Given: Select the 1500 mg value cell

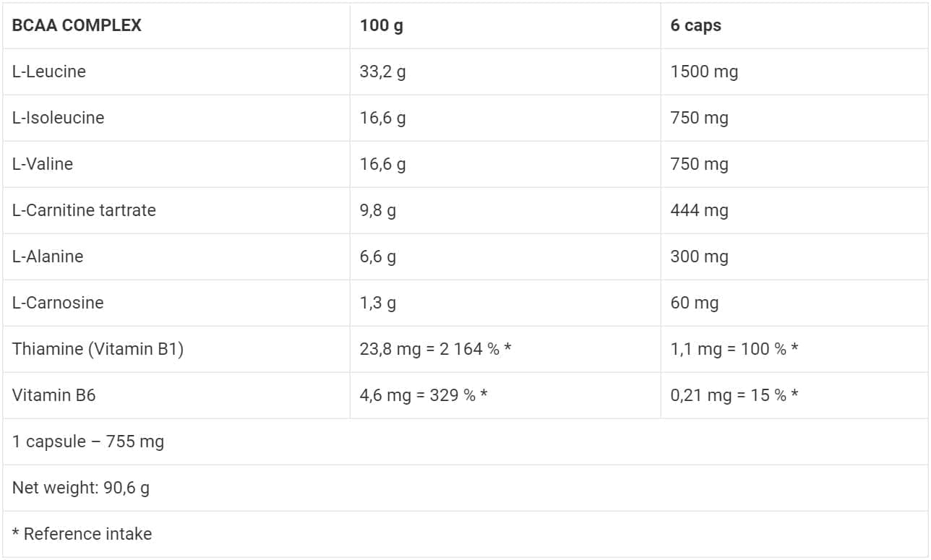Looking at the screenshot, I should tap(704, 72).
